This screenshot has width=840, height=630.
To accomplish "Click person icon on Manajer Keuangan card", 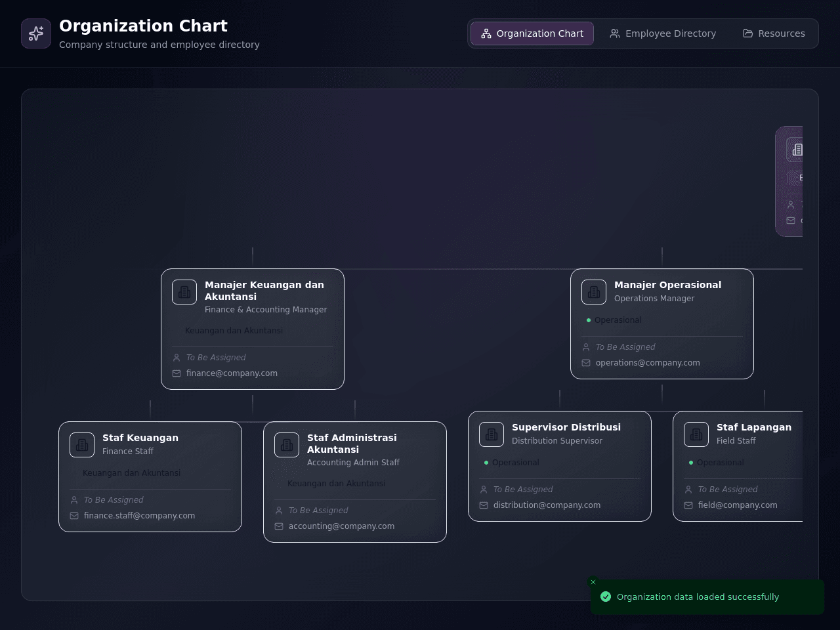I will (x=177, y=358).
